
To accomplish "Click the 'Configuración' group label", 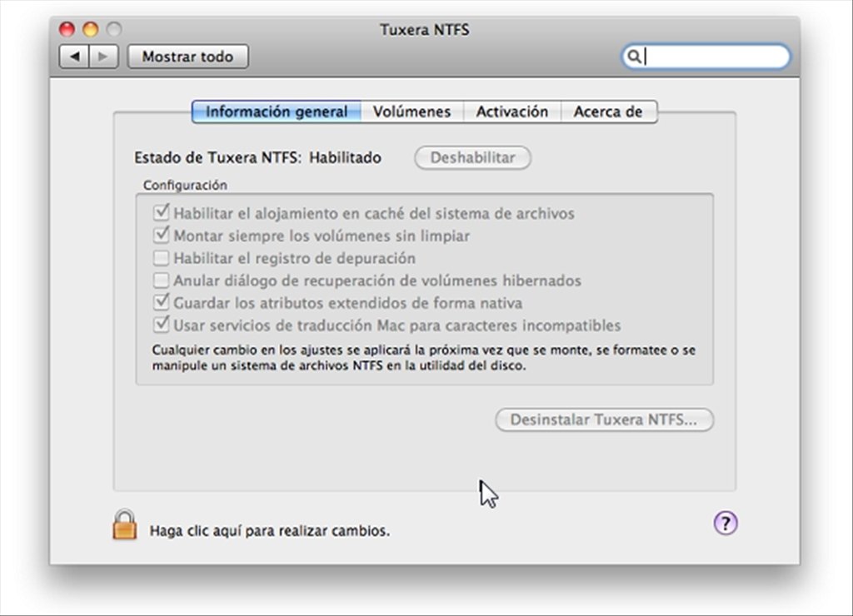I will (185, 185).
